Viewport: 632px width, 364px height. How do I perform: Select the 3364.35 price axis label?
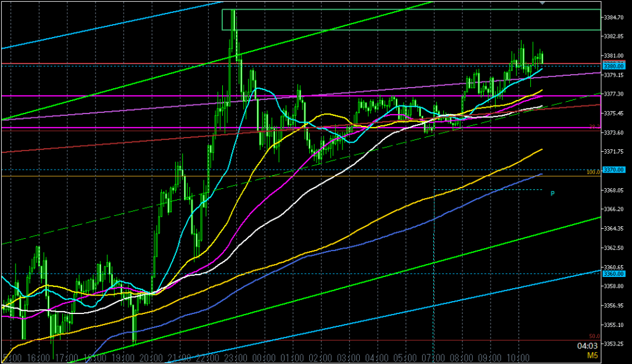[614, 228]
